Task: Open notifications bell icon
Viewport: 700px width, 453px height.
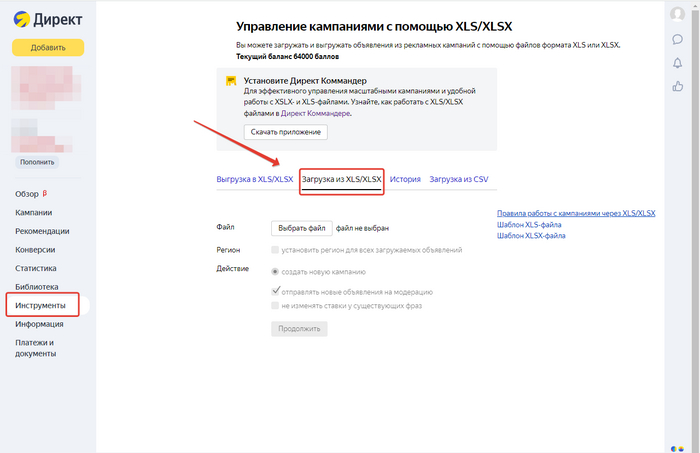Action: [x=677, y=63]
